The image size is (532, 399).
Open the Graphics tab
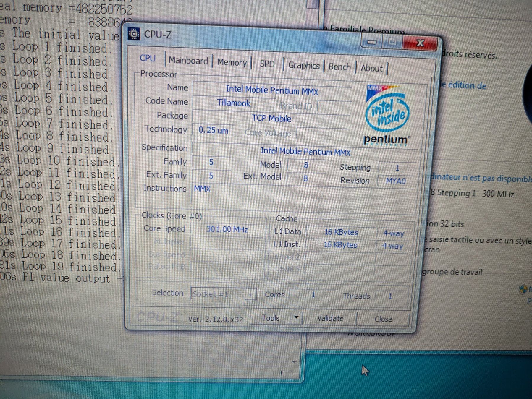304,65
